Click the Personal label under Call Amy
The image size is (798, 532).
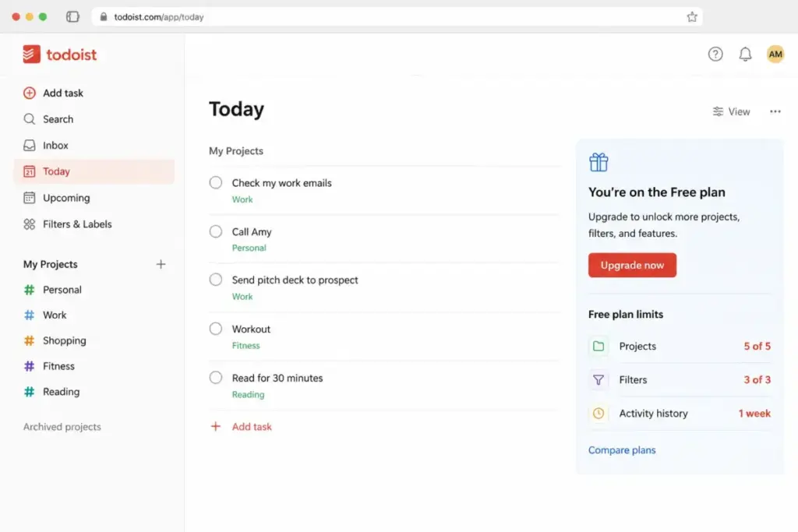tap(249, 248)
